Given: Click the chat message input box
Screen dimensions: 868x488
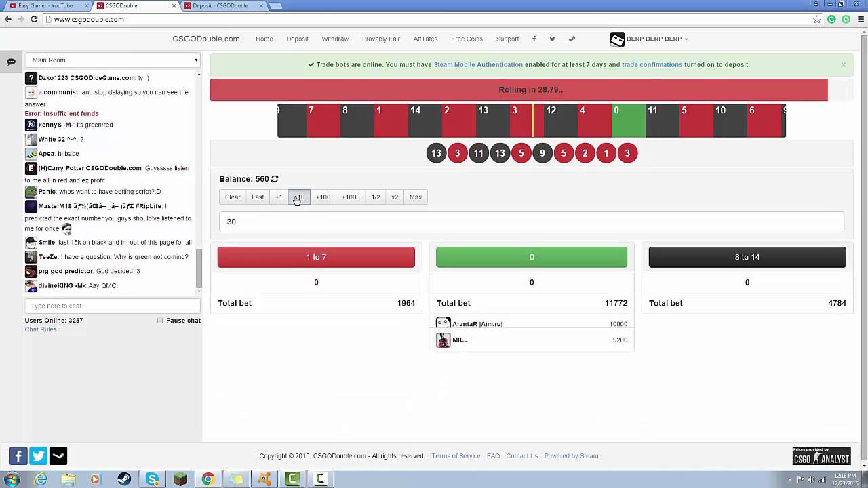Looking at the screenshot, I should 113,306.
